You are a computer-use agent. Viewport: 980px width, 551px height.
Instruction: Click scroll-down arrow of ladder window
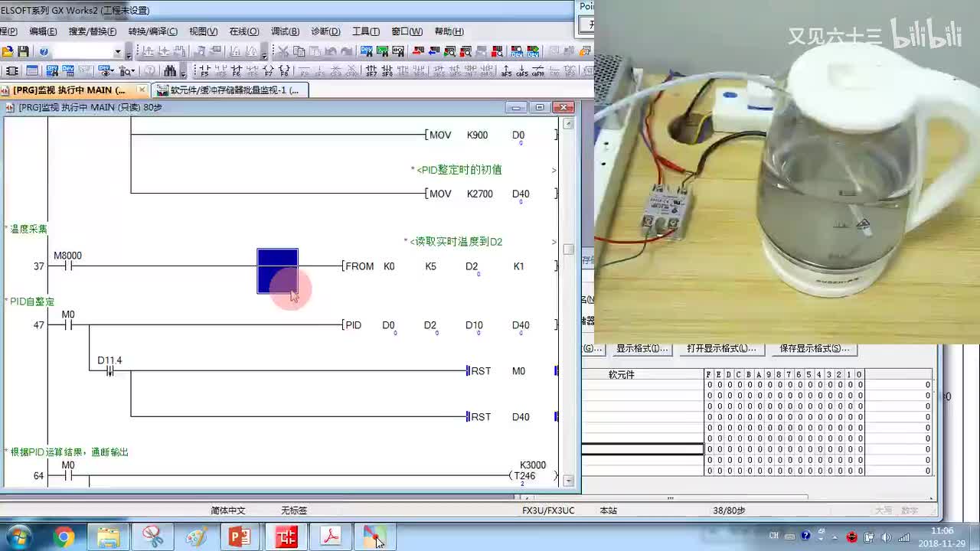coord(568,481)
